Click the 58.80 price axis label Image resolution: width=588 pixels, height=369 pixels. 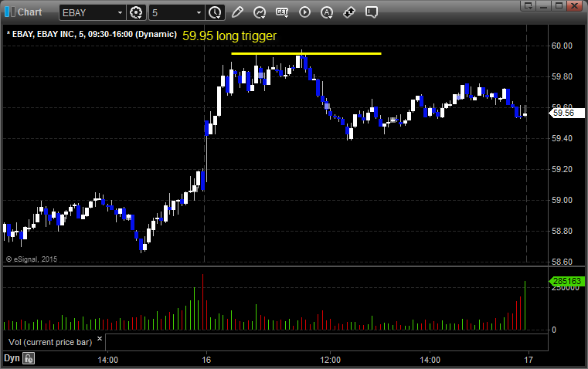pyautogui.click(x=562, y=231)
